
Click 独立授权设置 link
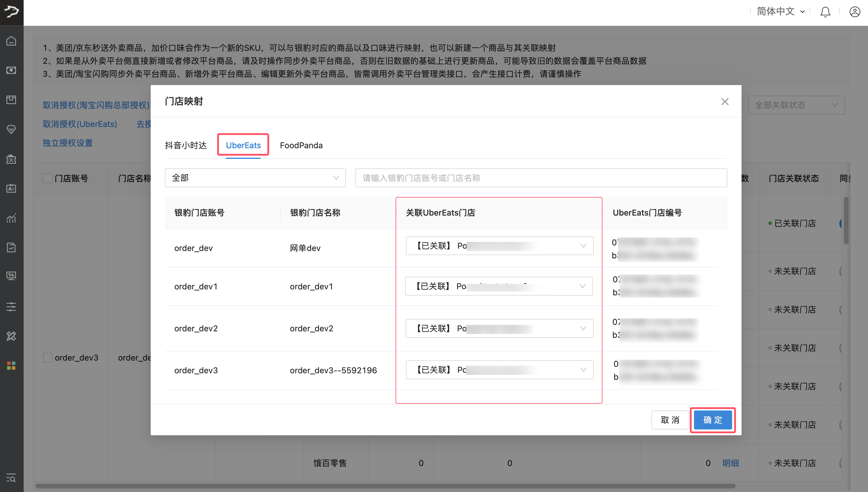(68, 143)
